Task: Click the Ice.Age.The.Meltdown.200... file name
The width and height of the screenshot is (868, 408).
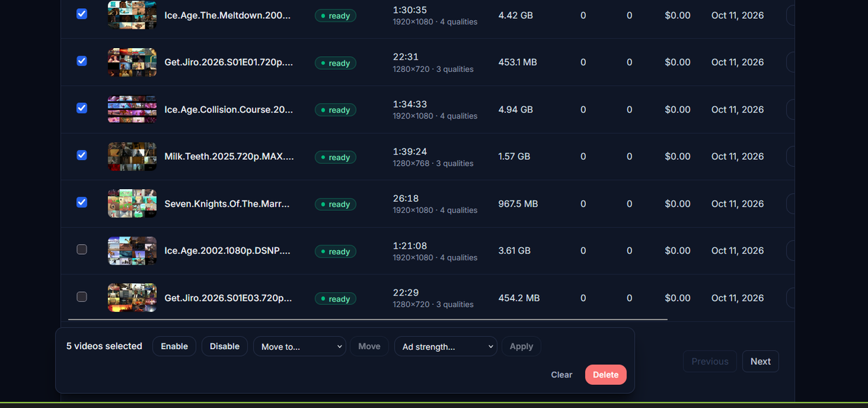Action: (x=228, y=15)
